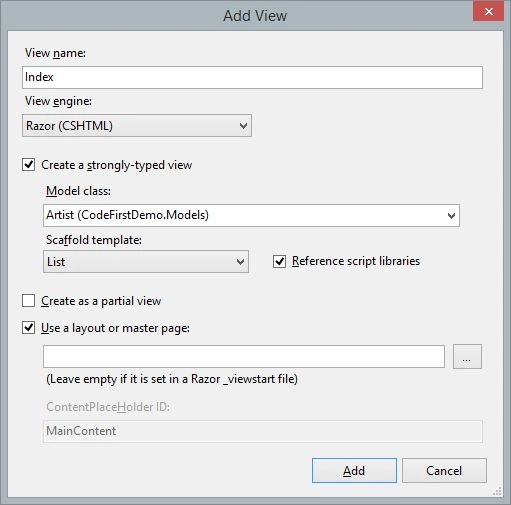The height and width of the screenshot is (505, 511).
Task: Click the MainContent ContentPlaceHolder ID field
Action: (x=263, y=431)
